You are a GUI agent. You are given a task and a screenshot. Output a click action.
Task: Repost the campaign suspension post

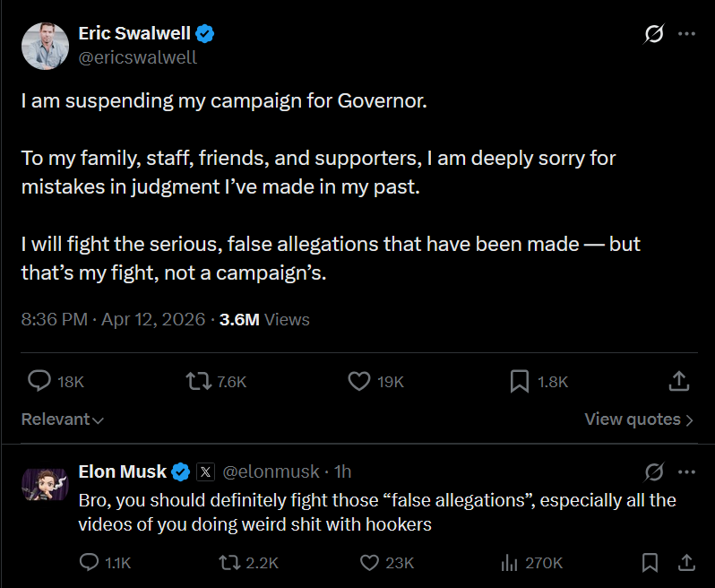pyautogui.click(x=197, y=381)
